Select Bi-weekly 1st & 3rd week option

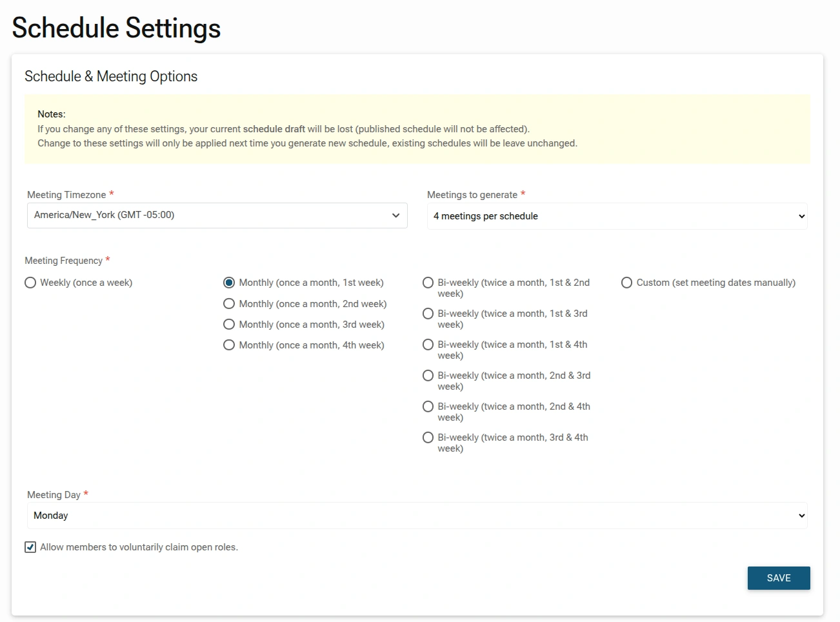pyautogui.click(x=428, y=314)
